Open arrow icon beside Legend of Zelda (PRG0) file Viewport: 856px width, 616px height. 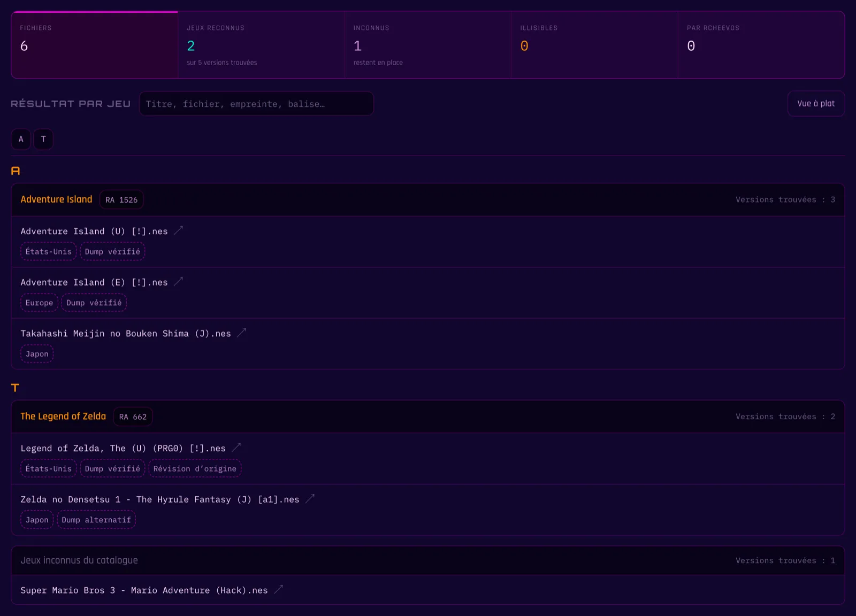point(236,448)
